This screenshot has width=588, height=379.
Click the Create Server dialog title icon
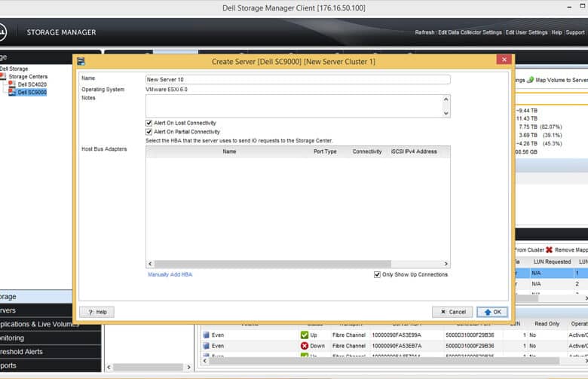81,62
